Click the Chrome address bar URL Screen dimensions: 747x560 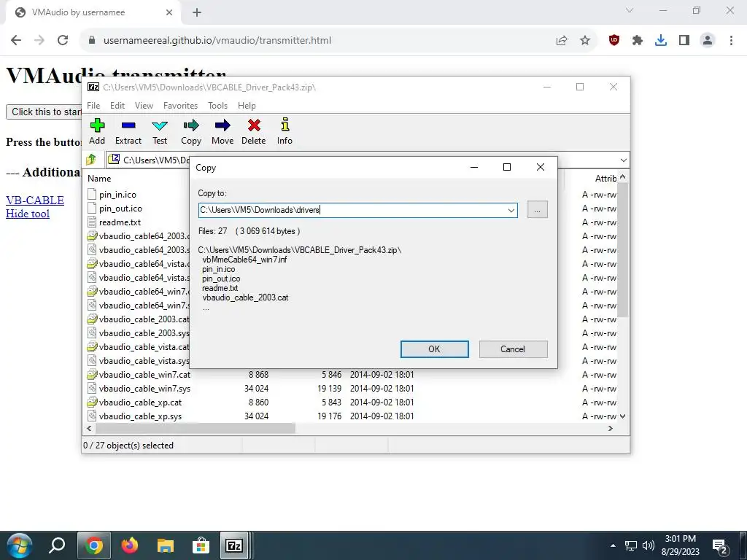(217, 41)
